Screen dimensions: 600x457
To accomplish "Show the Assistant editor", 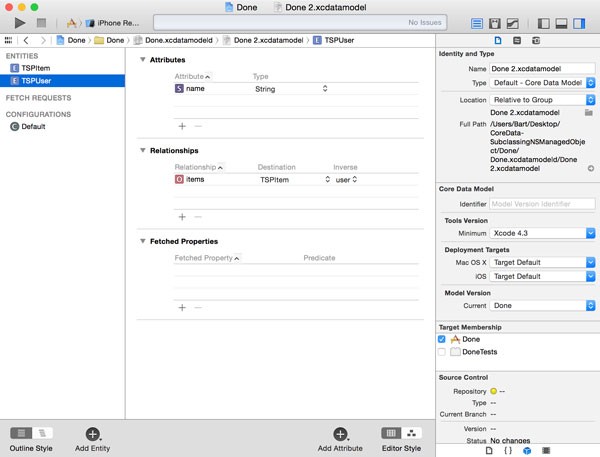I will [x=494, y=24].
